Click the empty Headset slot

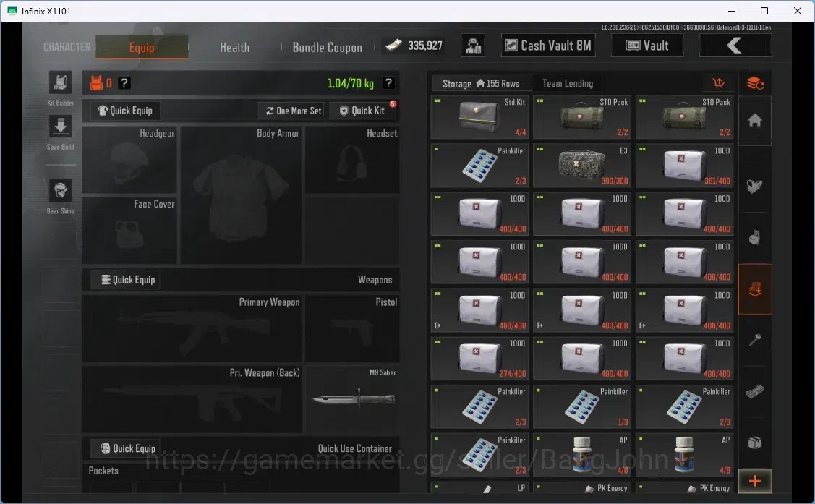click(x=352, y=160)
